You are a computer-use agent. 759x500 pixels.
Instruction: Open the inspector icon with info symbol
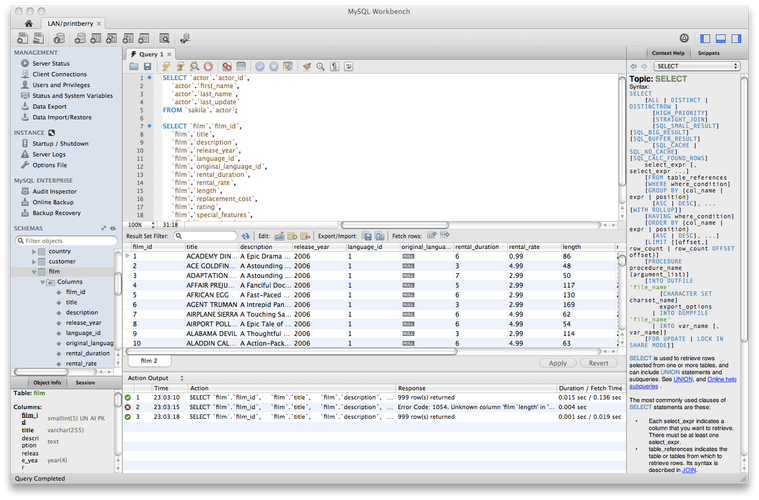coord(59,38)
